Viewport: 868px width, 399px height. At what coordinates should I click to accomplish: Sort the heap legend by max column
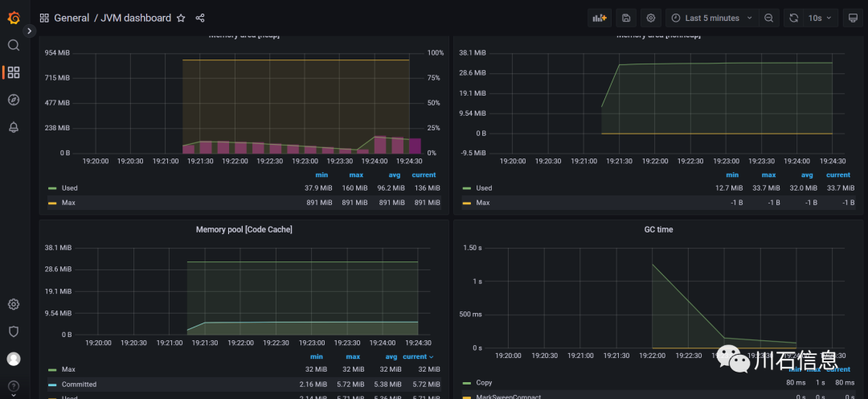(356, 175)
